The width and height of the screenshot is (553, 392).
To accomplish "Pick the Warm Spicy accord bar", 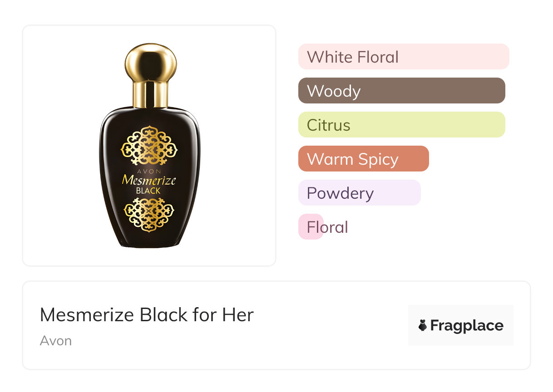I will 363,159.
